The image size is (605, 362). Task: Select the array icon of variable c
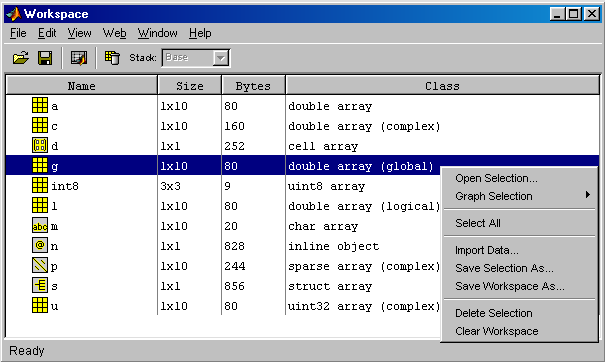[40, 125]
